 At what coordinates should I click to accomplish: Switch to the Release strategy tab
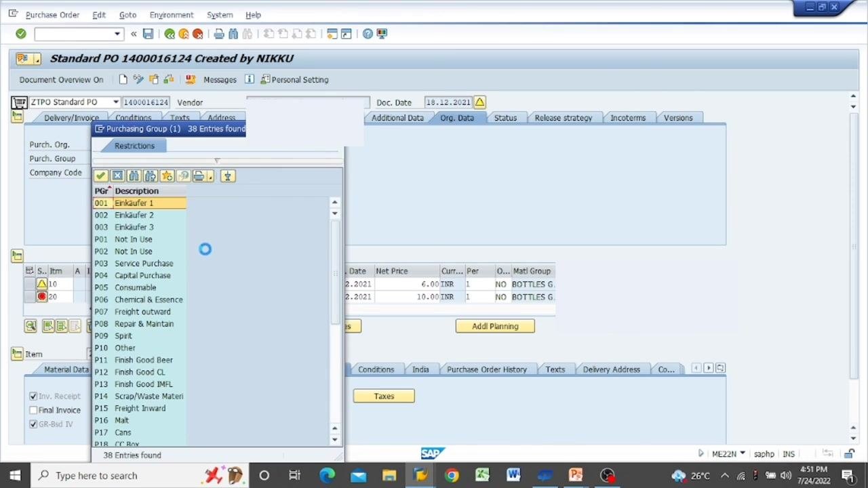click(564, 118)
